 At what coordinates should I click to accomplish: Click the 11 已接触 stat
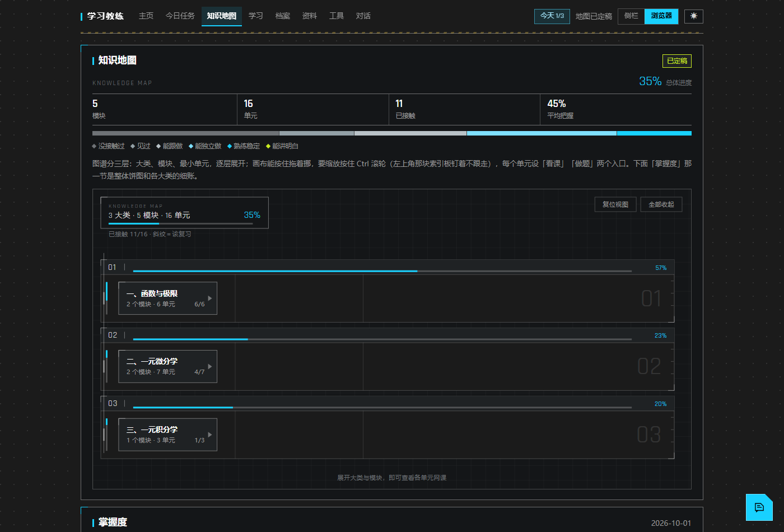click(x=464, y=109)
